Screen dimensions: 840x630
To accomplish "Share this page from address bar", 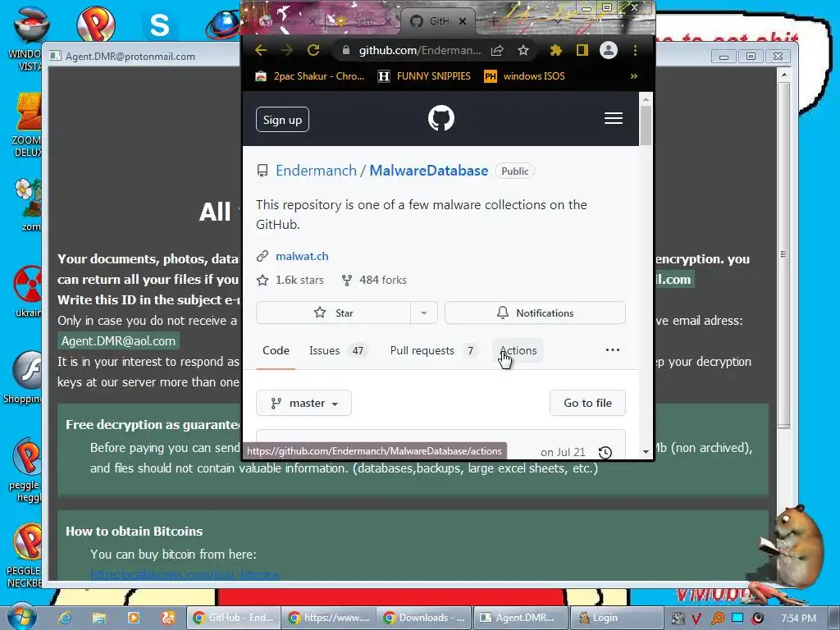I will (x=497, y=50).
